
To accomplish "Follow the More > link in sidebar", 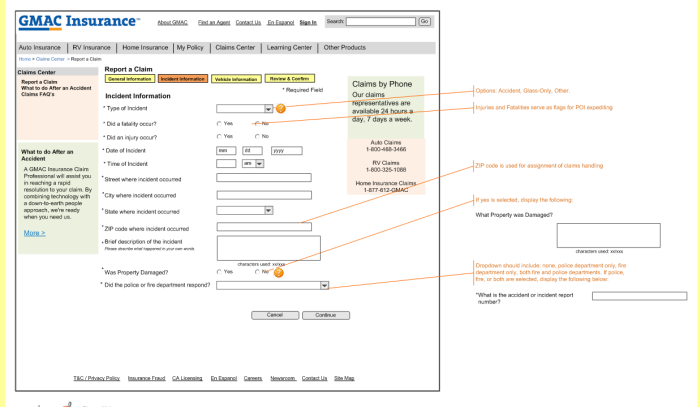I will [34, 233].
